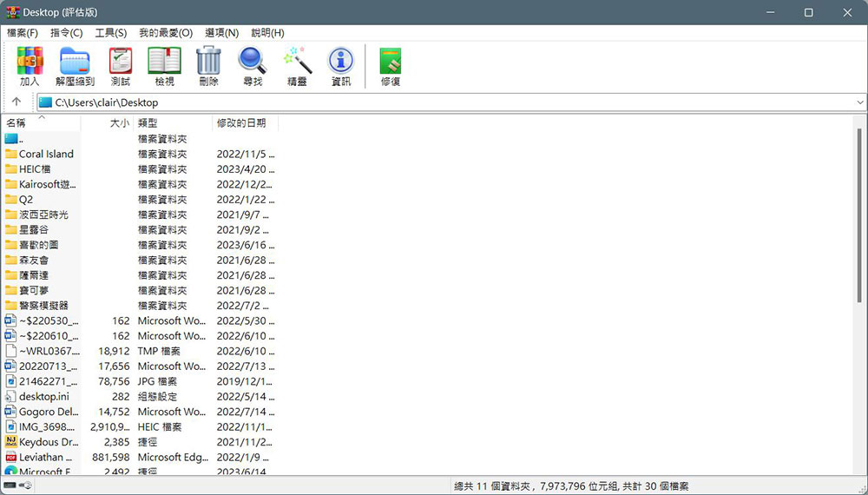
Task: Select the ~$220610_ file name
Action: click(x=49, y=336)
